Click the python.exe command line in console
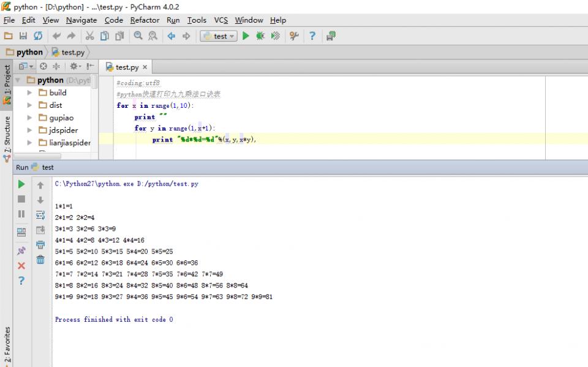The width and height of the screenshot is (588, 367). click(127, 184)
